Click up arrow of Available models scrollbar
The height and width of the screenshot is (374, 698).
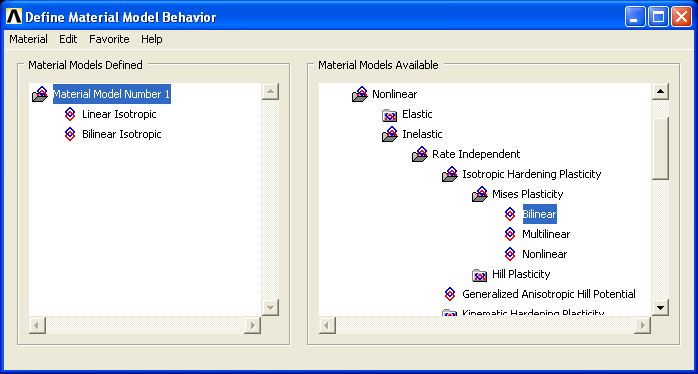click(x=660, y=92)
